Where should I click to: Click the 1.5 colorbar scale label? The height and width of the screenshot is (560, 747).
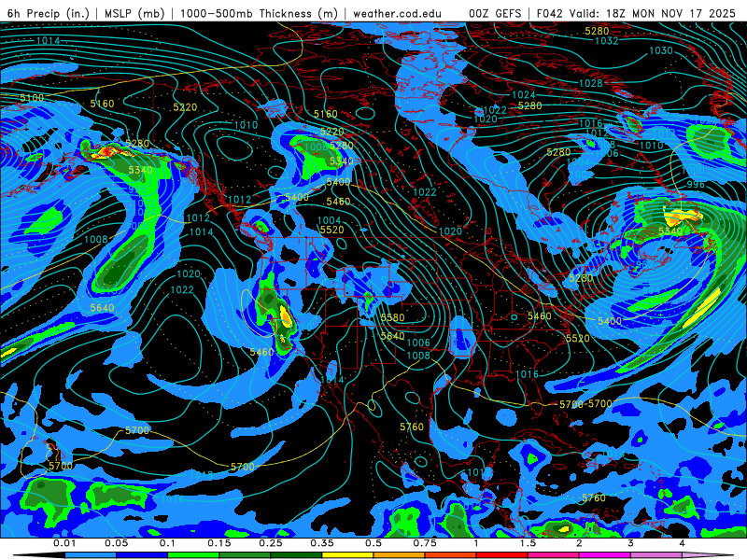click(x=528, y=543)
